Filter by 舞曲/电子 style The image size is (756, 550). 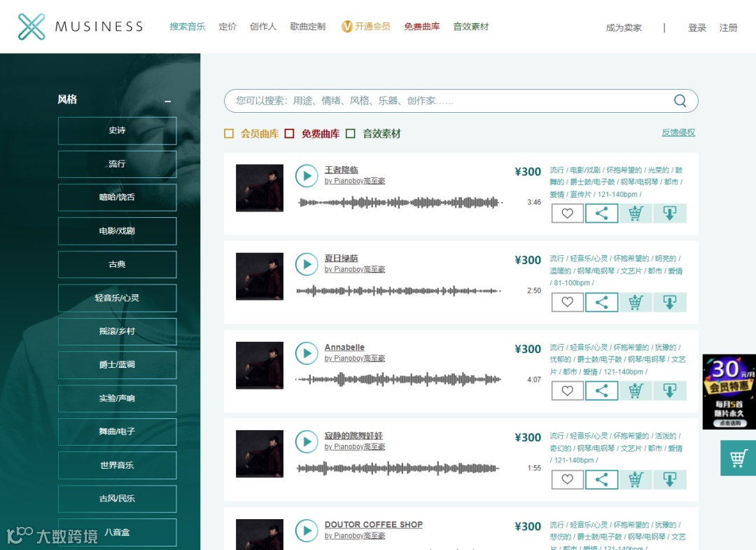[x=117, y=432]
